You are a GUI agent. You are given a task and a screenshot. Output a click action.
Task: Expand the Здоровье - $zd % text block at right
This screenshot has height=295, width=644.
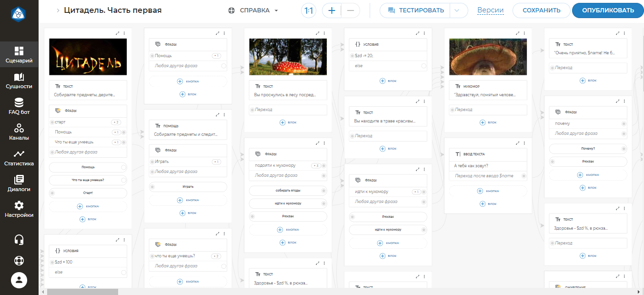[x=617, y=209]
